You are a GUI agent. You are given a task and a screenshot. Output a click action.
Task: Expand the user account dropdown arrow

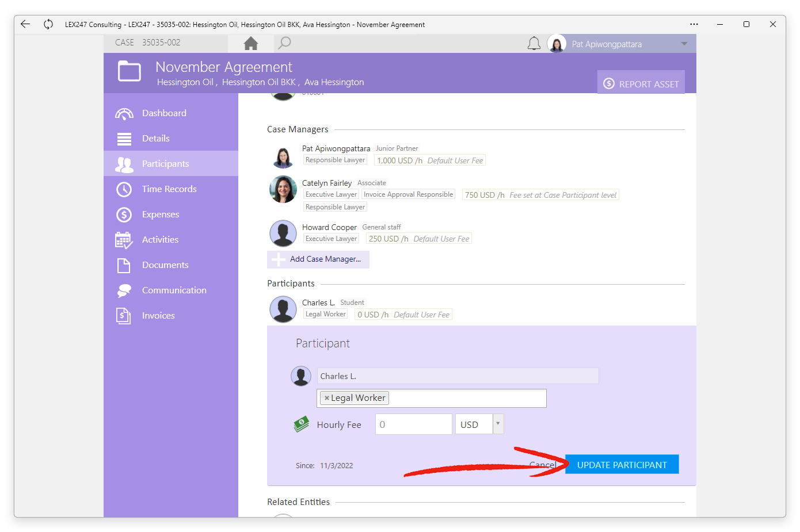684,44
